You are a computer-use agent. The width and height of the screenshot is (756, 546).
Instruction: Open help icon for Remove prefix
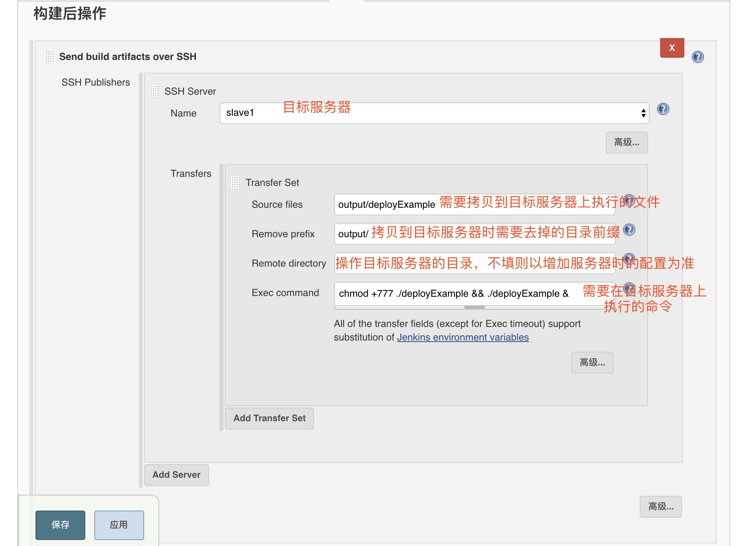click(x=629, y=229)
